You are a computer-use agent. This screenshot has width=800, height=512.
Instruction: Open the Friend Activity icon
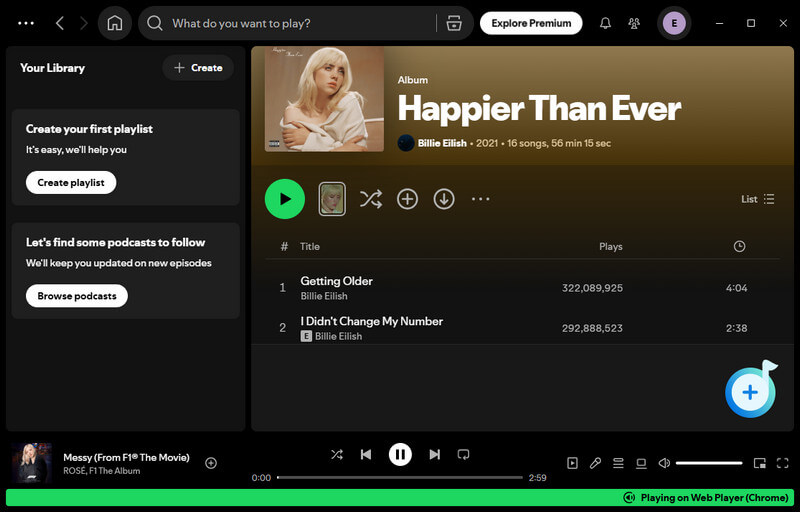pos(634,23)
